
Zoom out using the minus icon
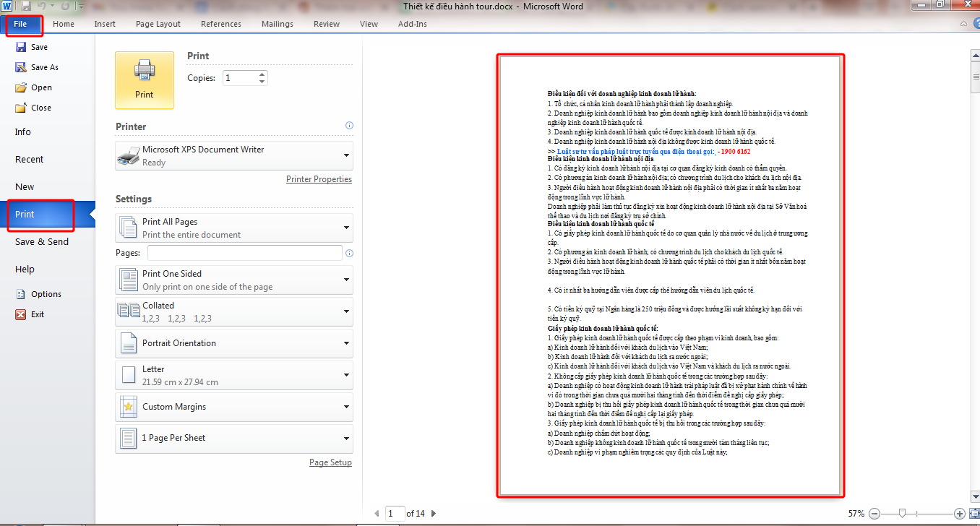point(874,513)
